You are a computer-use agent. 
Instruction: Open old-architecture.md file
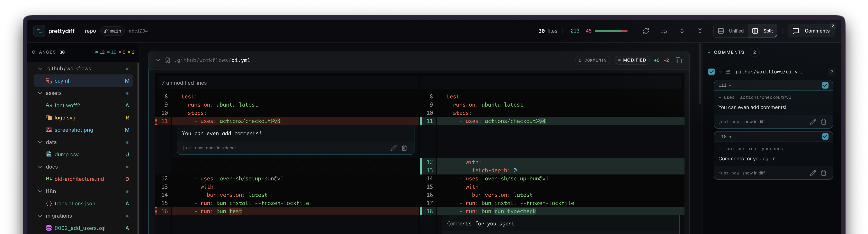(x=83, y=179)
